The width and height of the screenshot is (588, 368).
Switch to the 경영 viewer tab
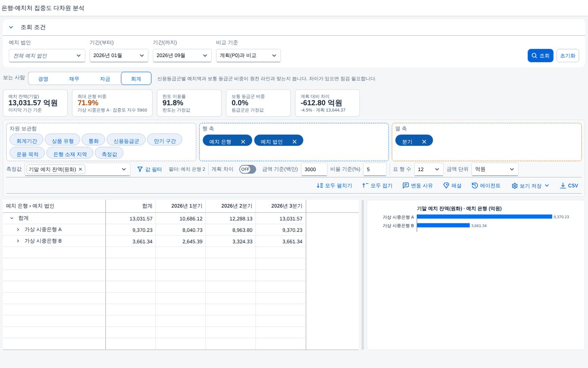click(x=43, y=79)
